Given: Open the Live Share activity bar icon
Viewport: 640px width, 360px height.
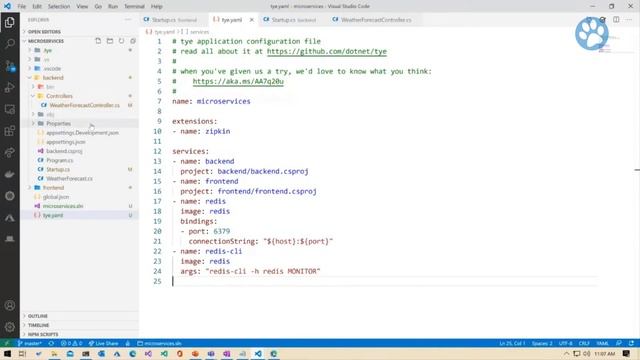Looking at the screenshot, I should point(10,153).
